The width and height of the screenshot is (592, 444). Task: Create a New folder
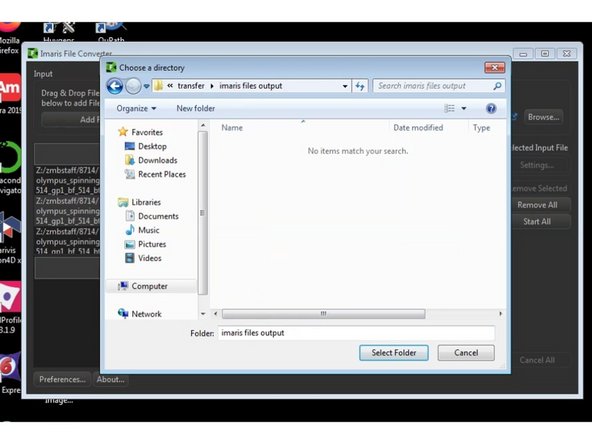point(196,108)
